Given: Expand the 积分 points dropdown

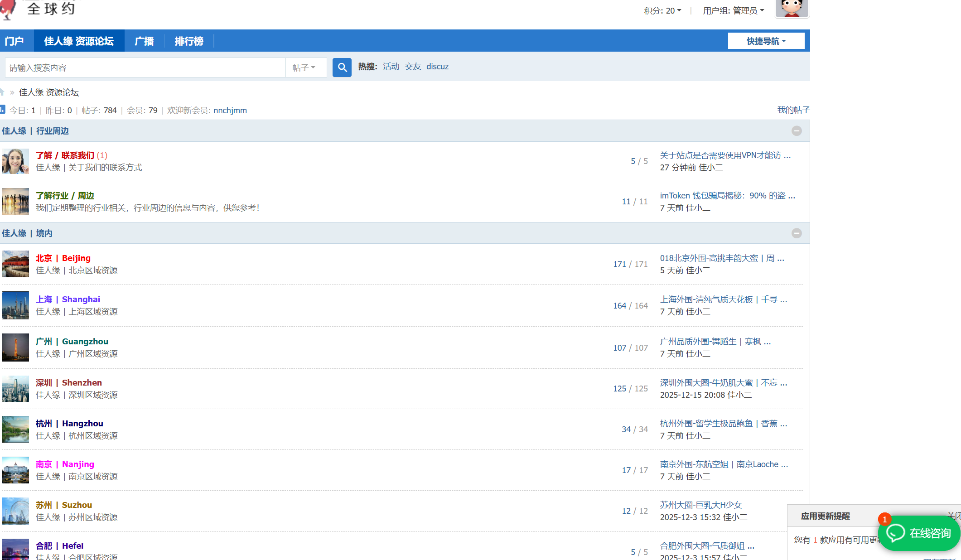Looking at the screenshot, I should [662, 10].
